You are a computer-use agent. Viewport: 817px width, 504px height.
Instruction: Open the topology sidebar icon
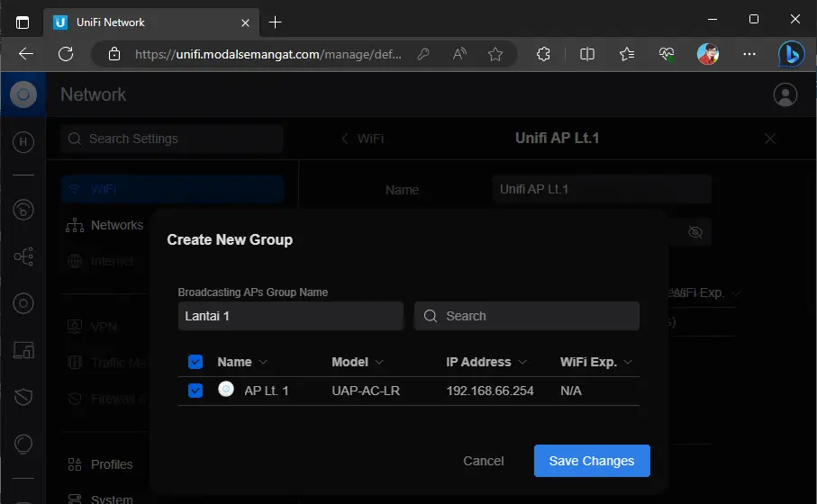pos(23,256)
